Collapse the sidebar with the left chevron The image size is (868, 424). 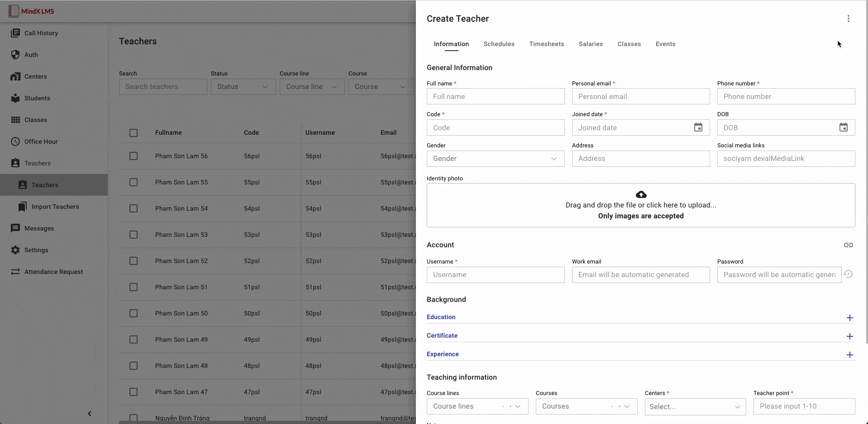[90, 414]
